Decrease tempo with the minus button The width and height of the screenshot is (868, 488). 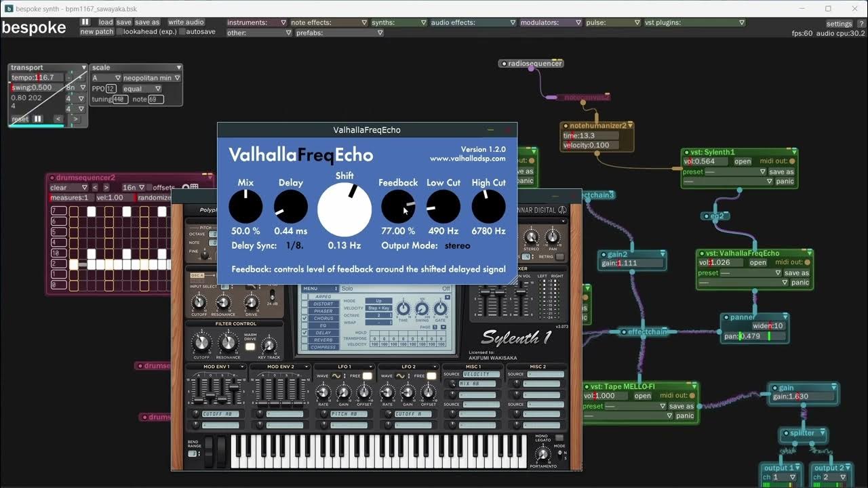(x=70, y=77)
